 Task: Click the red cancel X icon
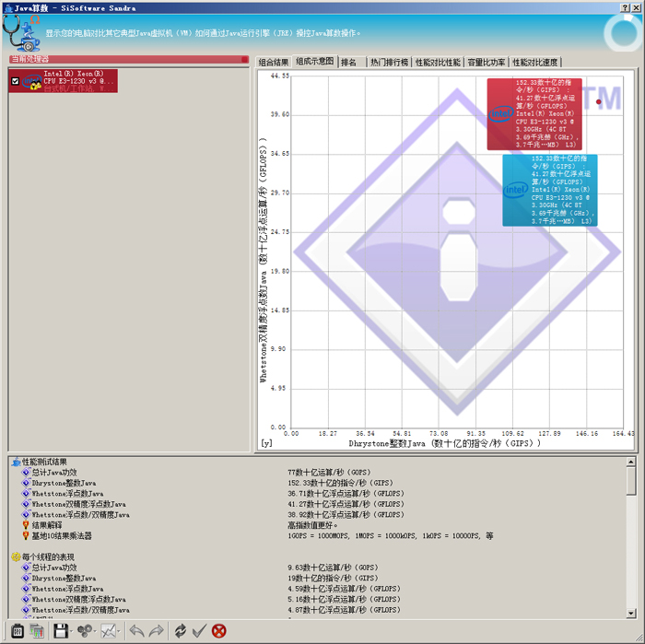[219, 630]
